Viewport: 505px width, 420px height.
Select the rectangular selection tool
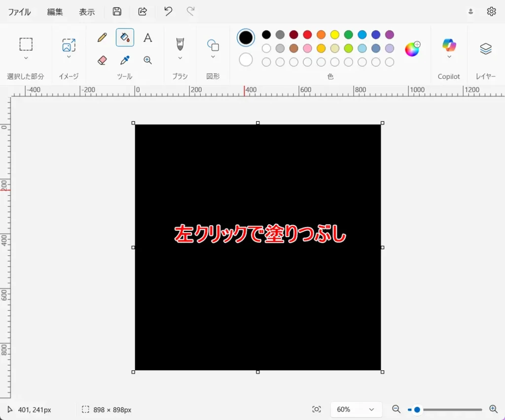click(x=26, y=44)
